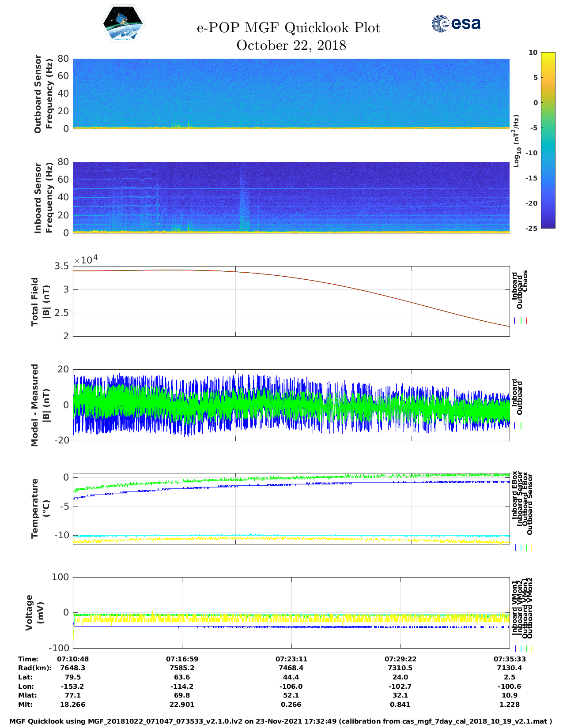Click the e-POP MGF Quicklook Plot title
563x728 pixels.
pos(289,28)
